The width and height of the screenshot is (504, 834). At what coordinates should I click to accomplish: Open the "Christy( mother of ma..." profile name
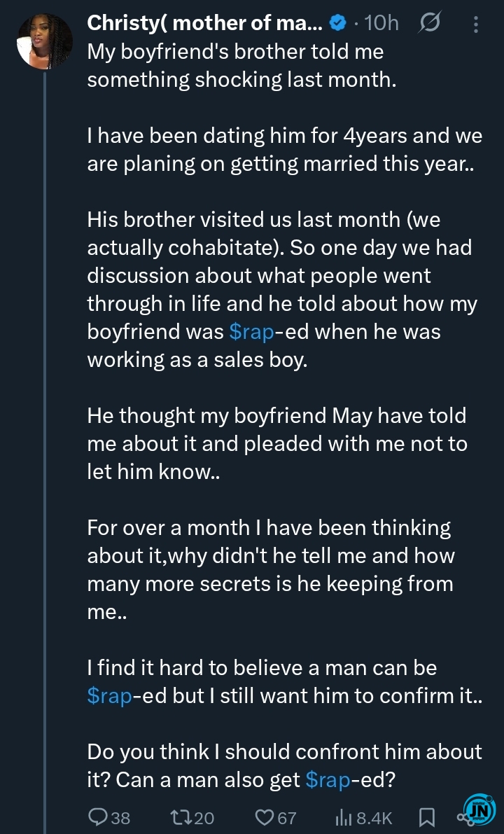(x=204, y=24)
